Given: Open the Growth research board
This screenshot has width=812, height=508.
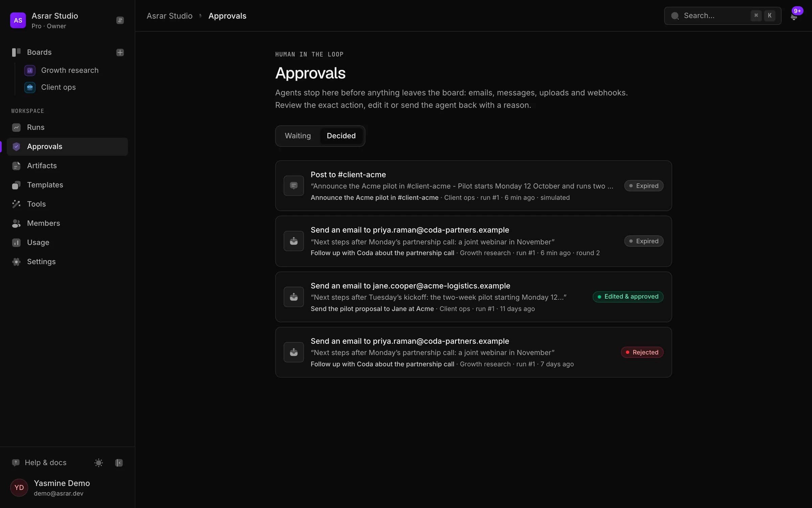Looking at the screenshot, I should point(70,70).
